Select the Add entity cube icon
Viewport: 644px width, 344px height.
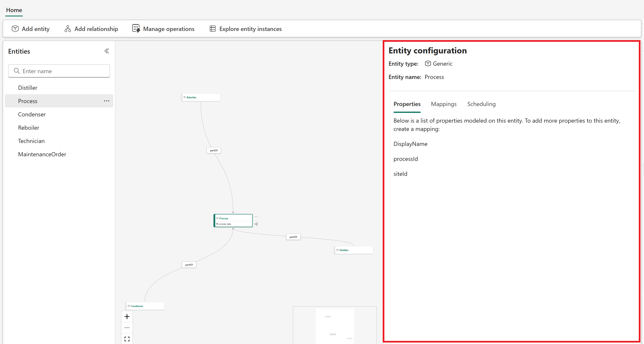point(15,28)
